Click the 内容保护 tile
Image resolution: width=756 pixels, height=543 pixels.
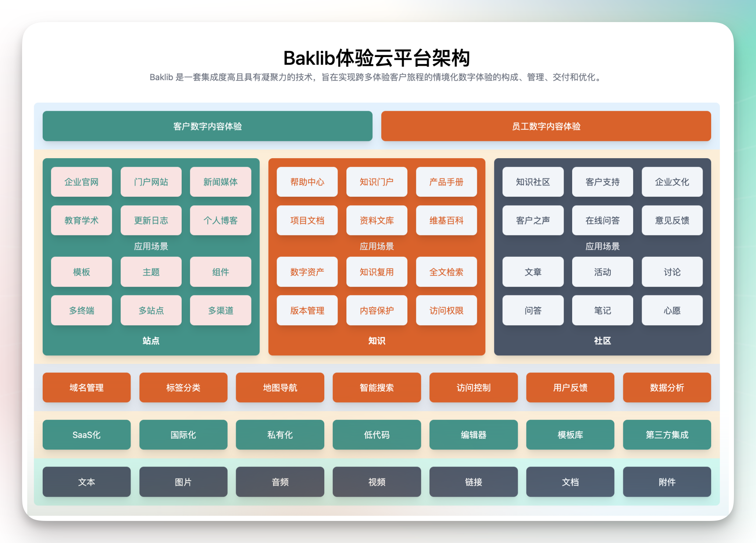tap(377, 310)
